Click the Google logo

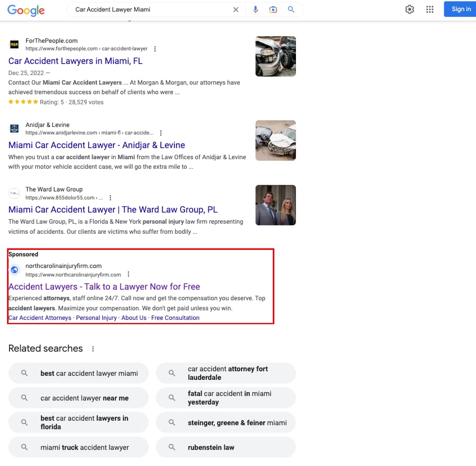click(26, 10)
